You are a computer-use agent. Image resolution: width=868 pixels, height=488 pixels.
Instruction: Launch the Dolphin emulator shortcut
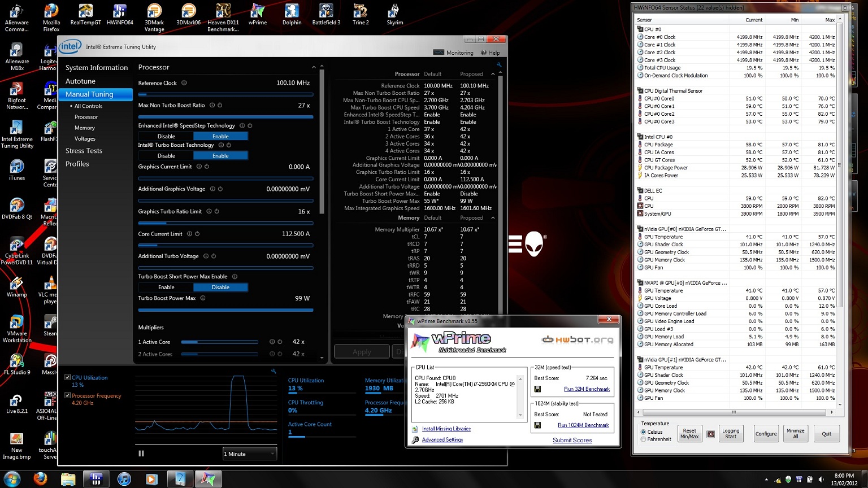(292, 15)
